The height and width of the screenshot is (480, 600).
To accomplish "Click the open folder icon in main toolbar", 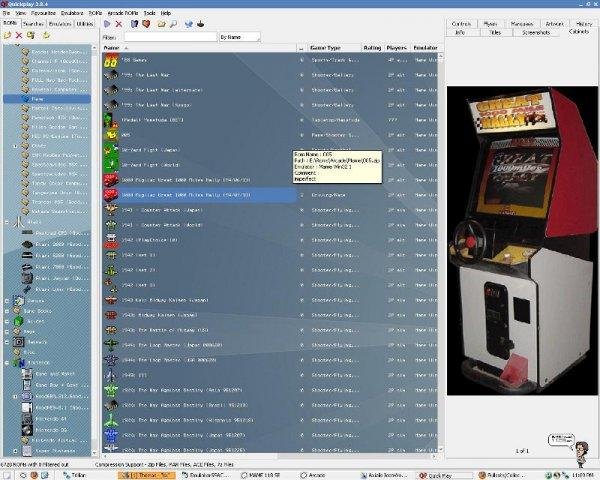I will tap(162, 24).
